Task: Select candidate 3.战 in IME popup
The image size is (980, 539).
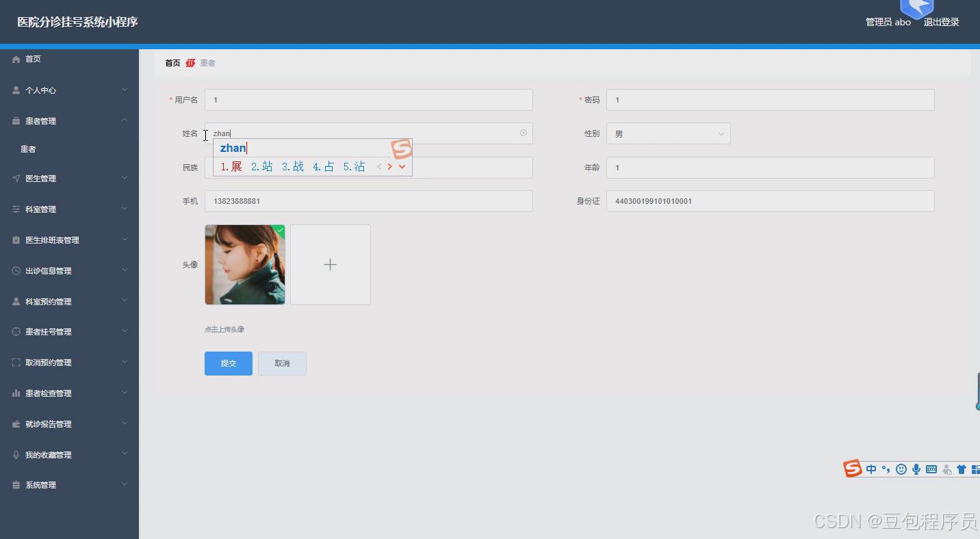Action: click(293, 166)
